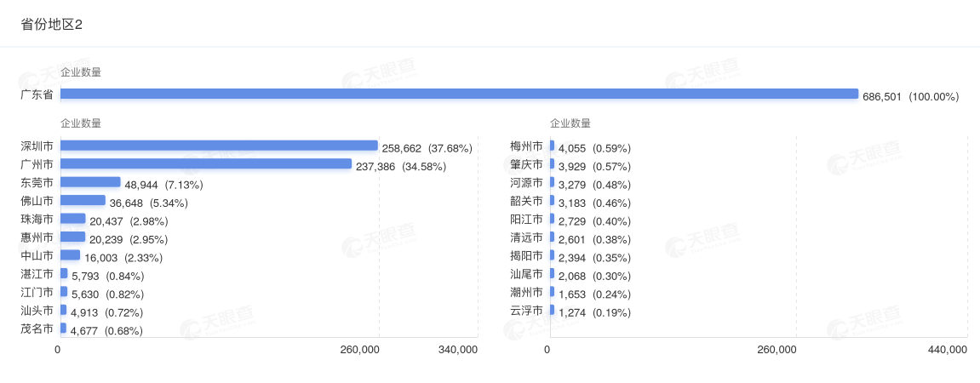
Task: Click the 韶关市 city label
Action: [x=526, y=201]
